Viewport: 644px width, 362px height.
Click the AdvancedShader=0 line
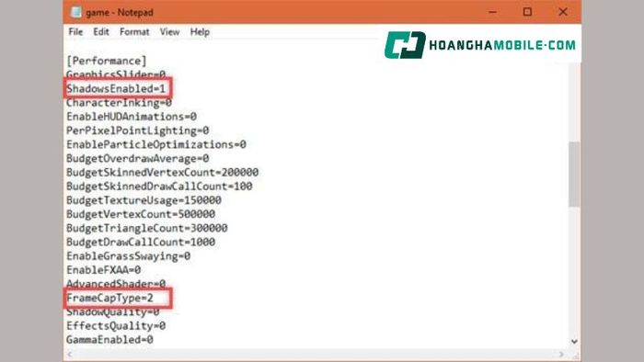click(x=116, y=284)
